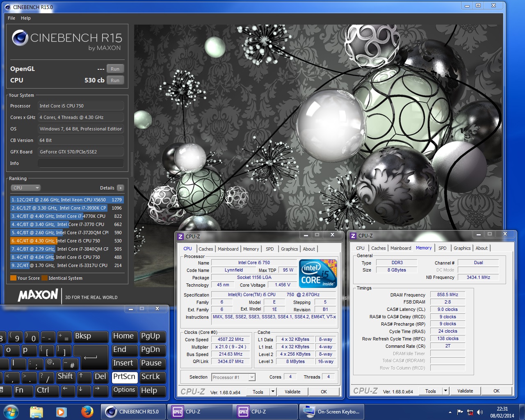Click the Intel Core i5 inside logo
The width and height of the screenshot is (525, 420).
[x=318, y=273]
